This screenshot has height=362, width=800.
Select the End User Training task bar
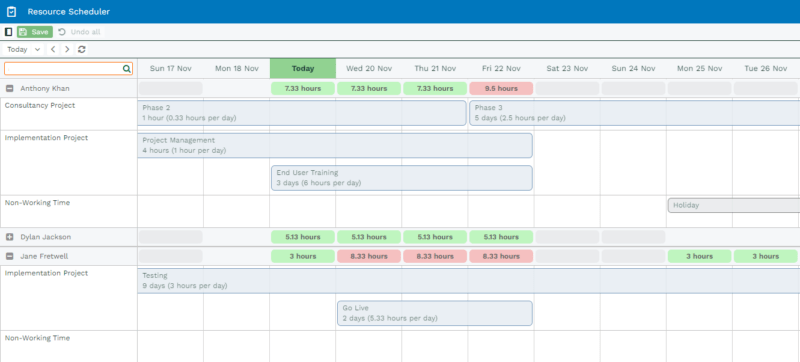click(x=402, y=178)
